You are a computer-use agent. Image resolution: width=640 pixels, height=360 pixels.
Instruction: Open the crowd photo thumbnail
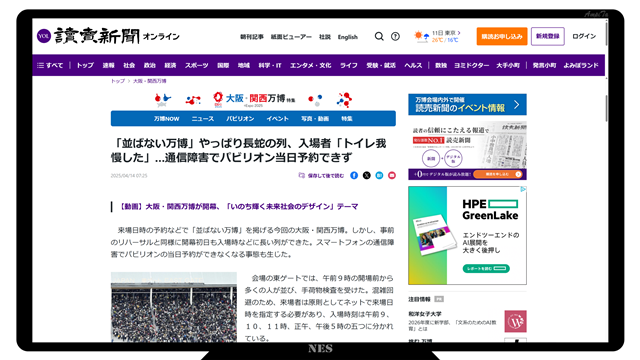[x=173, y=307]
